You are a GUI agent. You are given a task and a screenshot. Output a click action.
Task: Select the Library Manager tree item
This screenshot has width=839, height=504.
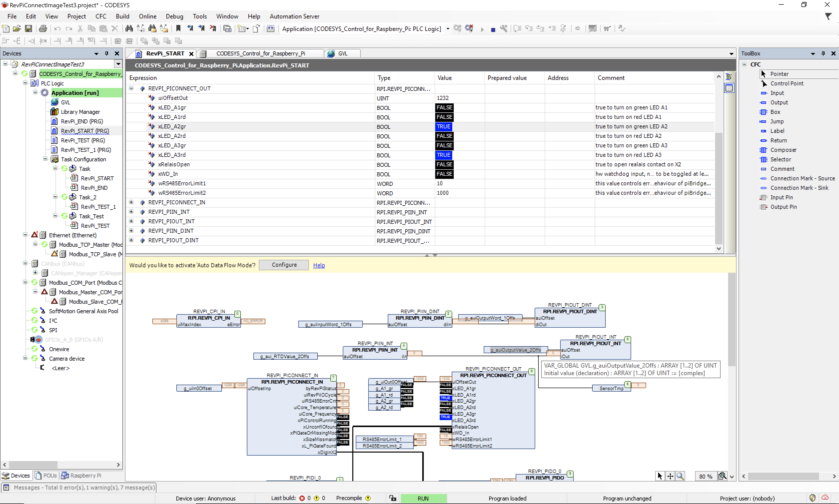click(x=80, y=112)
